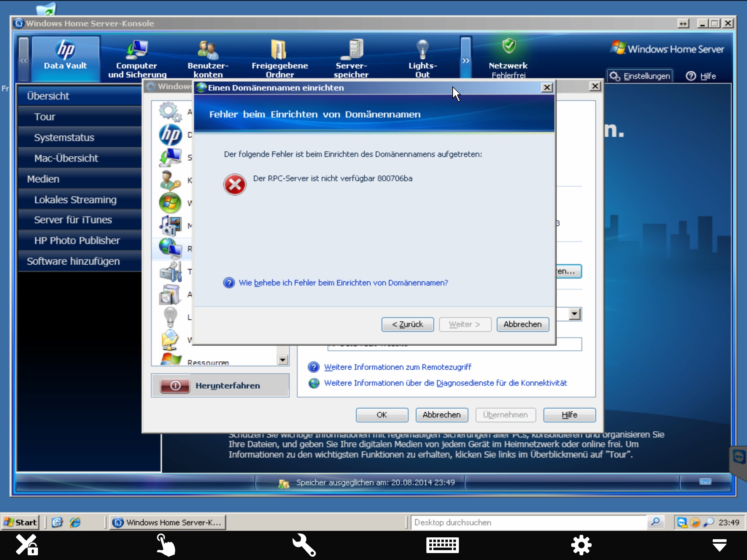Open dropdown arrow in settings panel behind wizard

tap(575, 314)
